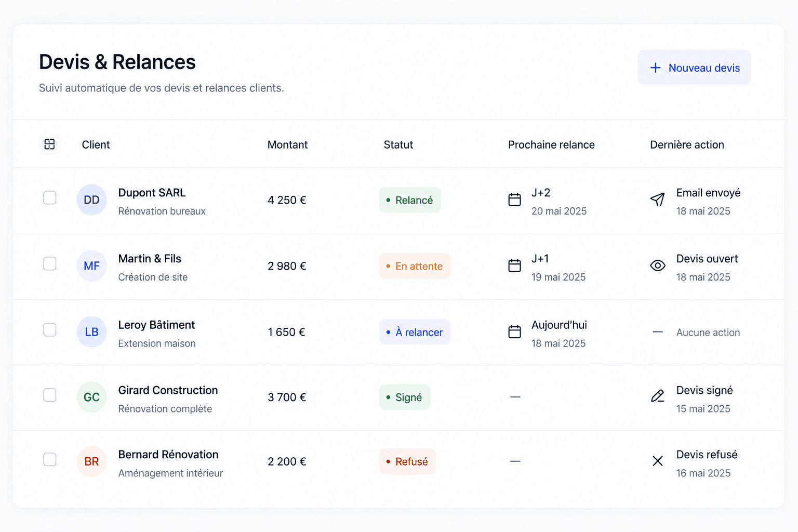The width and height of the screenshot is (798, 532).
Task: Sort by Prochaine relance column header
Action: [551, 145]
